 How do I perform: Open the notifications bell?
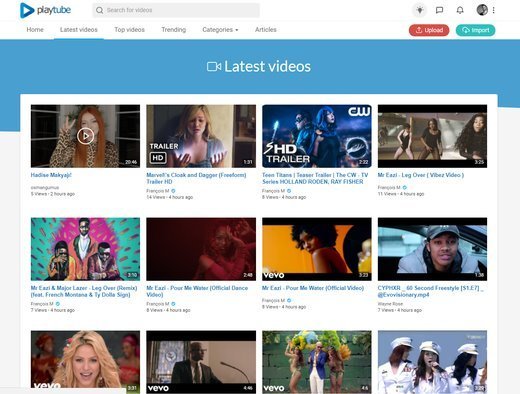460,10
